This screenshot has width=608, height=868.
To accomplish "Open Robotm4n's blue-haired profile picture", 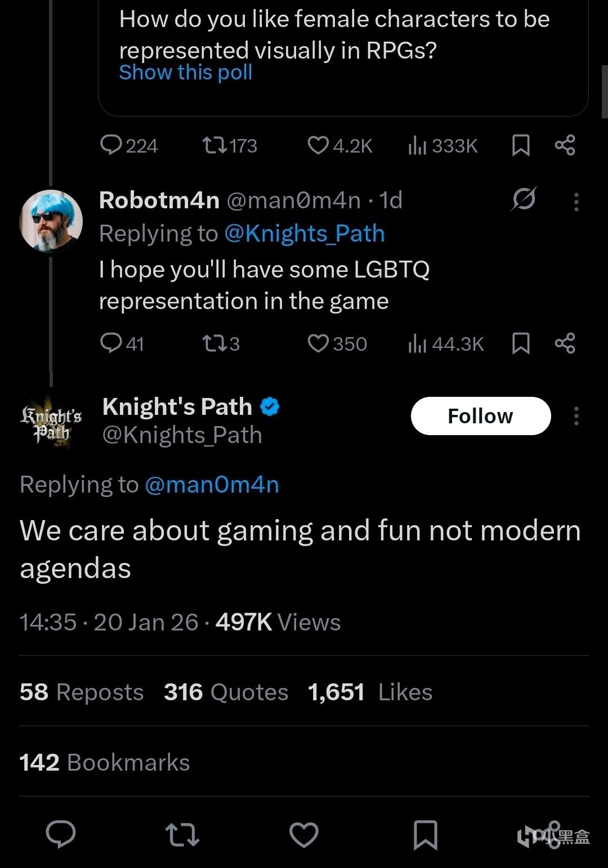I will [x=51, y=221].
